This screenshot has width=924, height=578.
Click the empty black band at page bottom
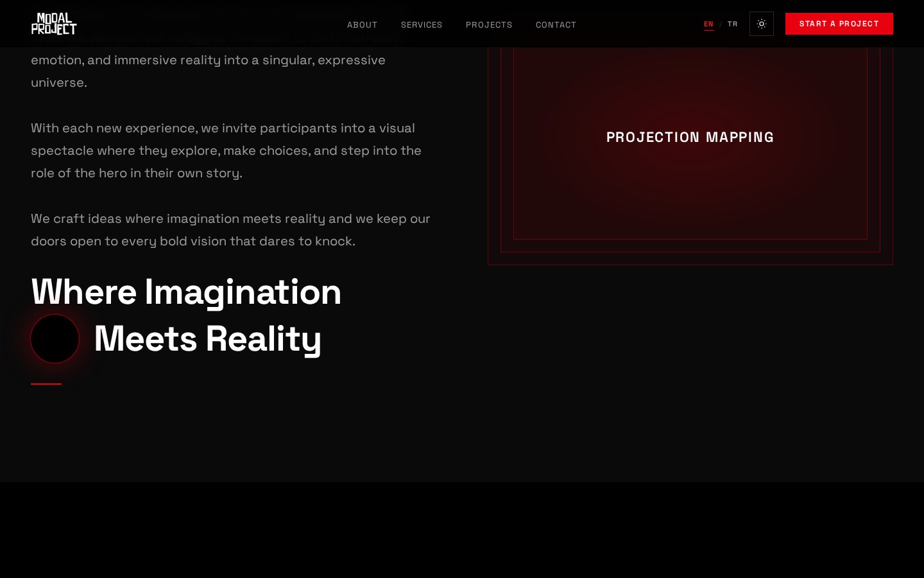[462, 530]
